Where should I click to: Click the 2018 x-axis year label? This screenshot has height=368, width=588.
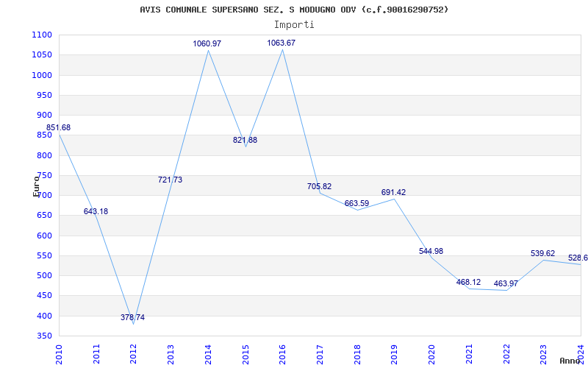pos(356,354)
